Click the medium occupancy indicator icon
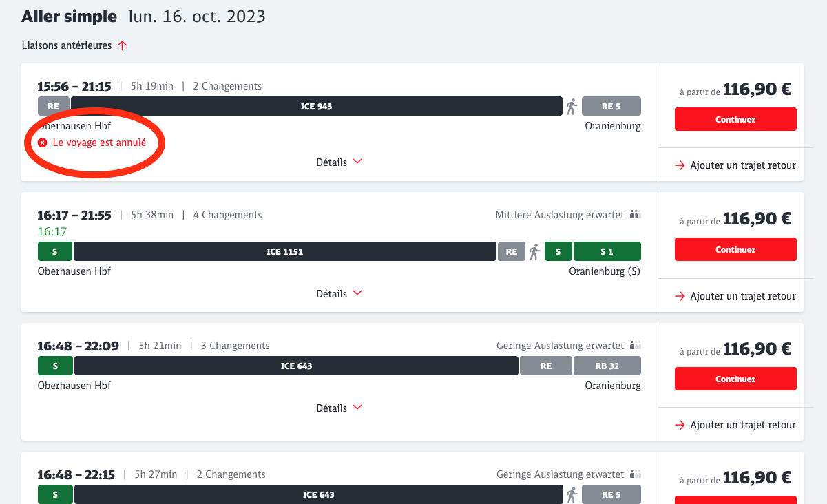Screen dimensions: 827x504 click(635, 215)
